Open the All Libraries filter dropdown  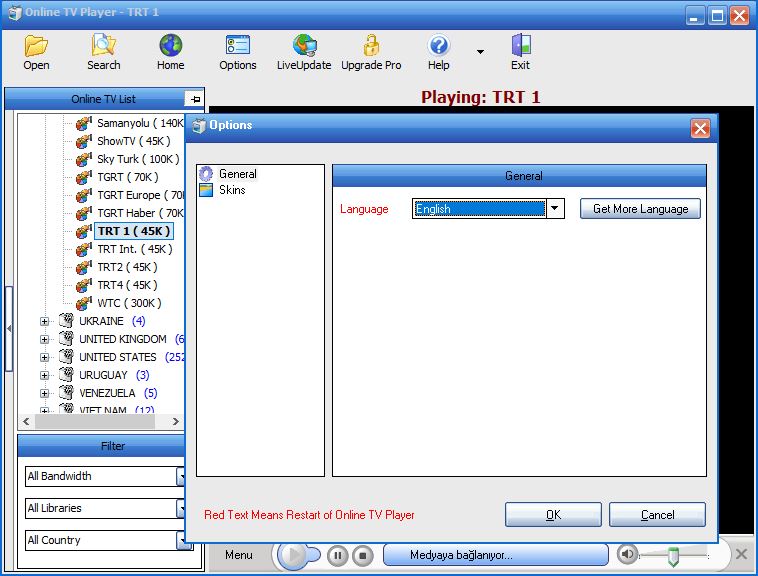pyautogui.click(x=181, y=508)
